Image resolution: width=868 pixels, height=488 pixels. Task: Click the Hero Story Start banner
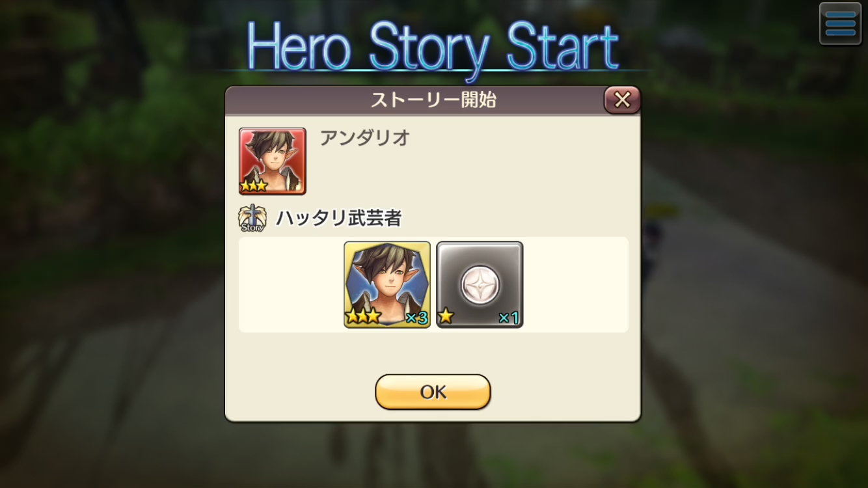433,47
